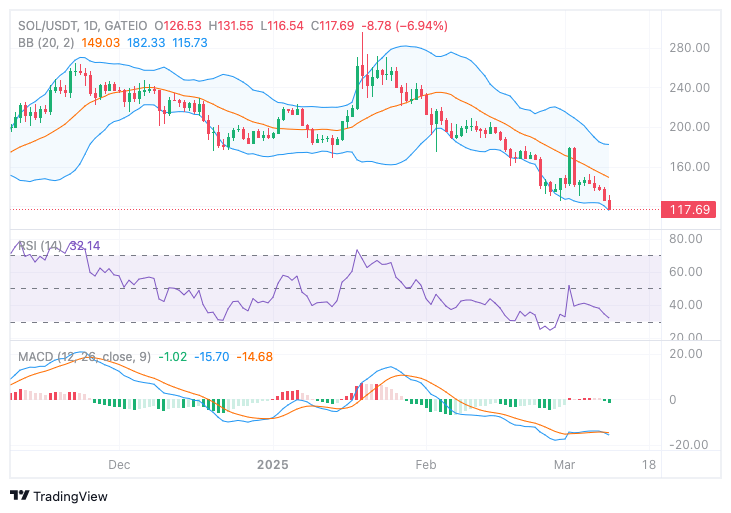Image resolution: width=731 pixels, height=513 pixels.
Task: Click the RSI axis label 80.00
Action: 685,239
